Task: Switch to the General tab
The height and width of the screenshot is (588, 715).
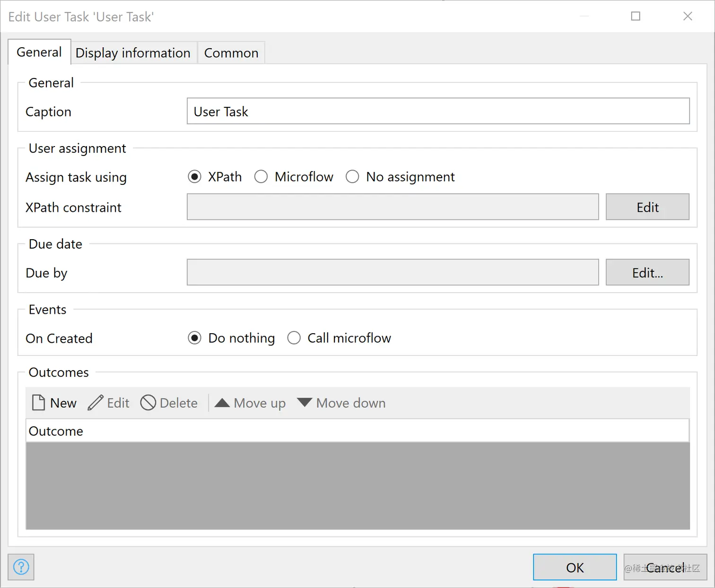Action: [x=39, y=52]
